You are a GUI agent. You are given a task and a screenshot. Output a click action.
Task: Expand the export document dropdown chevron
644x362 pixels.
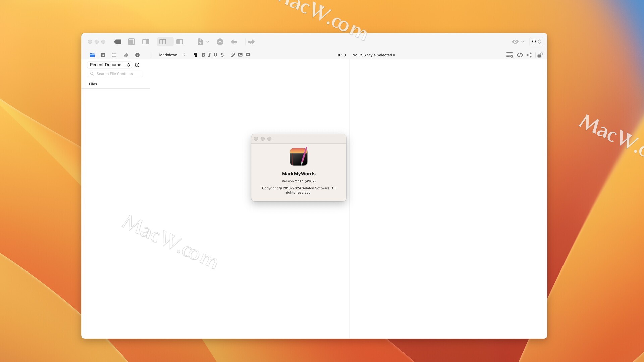click(208, 42)
